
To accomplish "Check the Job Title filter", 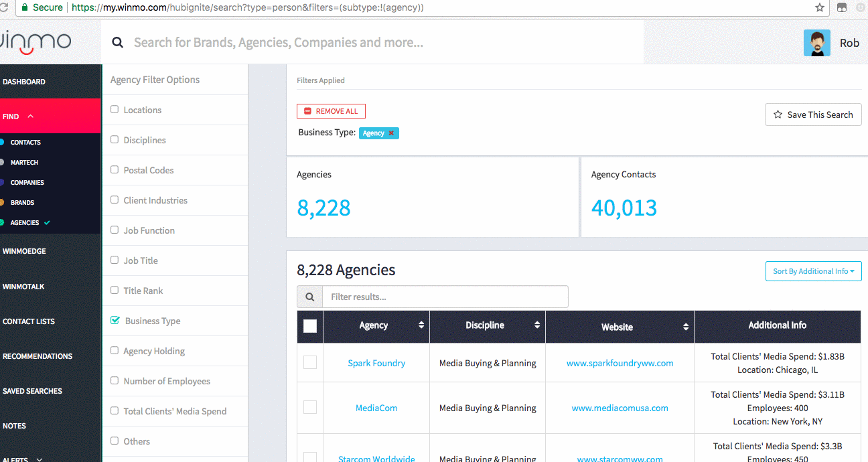I will [115, 260].
